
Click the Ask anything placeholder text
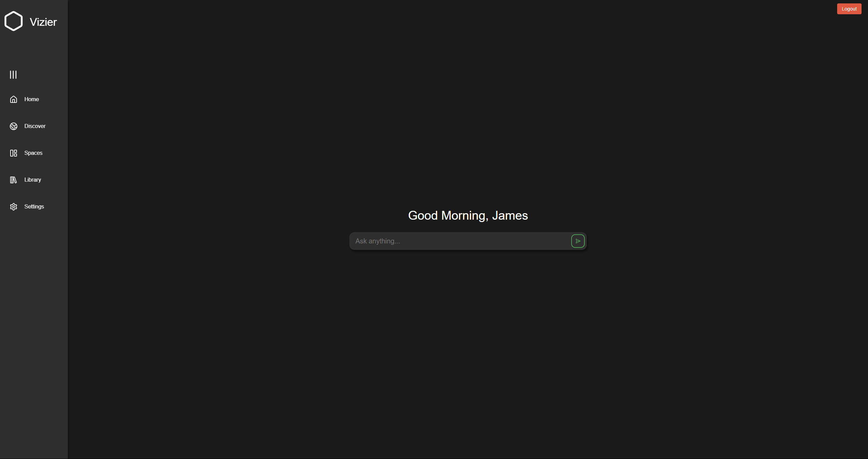pyautogui.click(x=378, y=241)
